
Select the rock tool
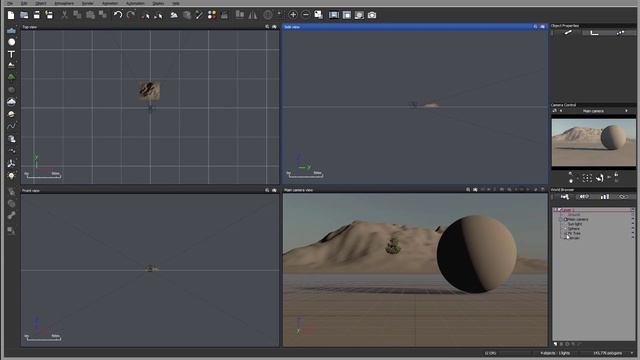pos(11,89)
